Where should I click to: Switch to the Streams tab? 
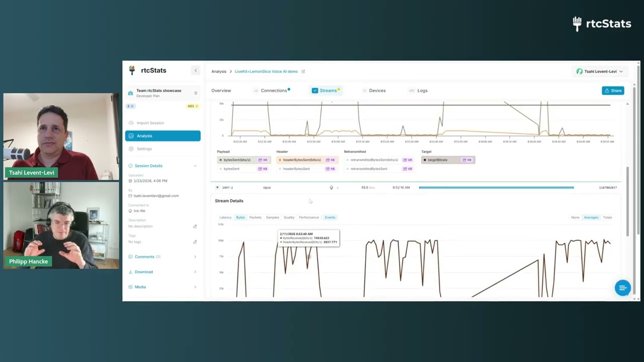tap(326, 90)
